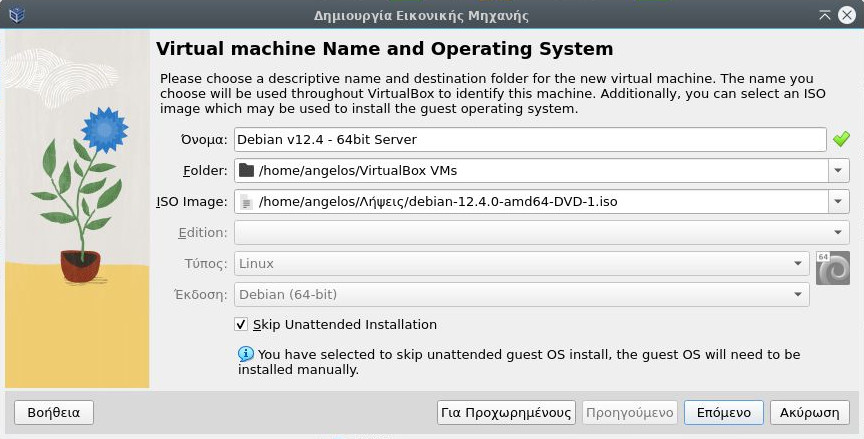Image resolution: width=864 pixels, height=439 pixels.
Task: Toggle the Skip Unattended Installation checkbox
Action: click(241, 325)
